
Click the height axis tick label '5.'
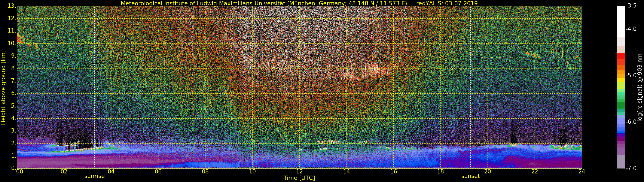point(13,106)
